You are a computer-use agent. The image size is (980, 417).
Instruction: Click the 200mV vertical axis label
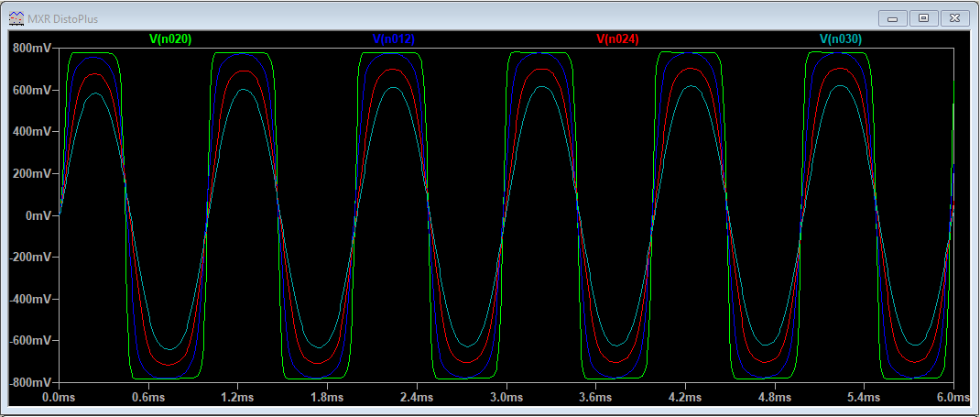pyautogui.click(x=33, y=174)
